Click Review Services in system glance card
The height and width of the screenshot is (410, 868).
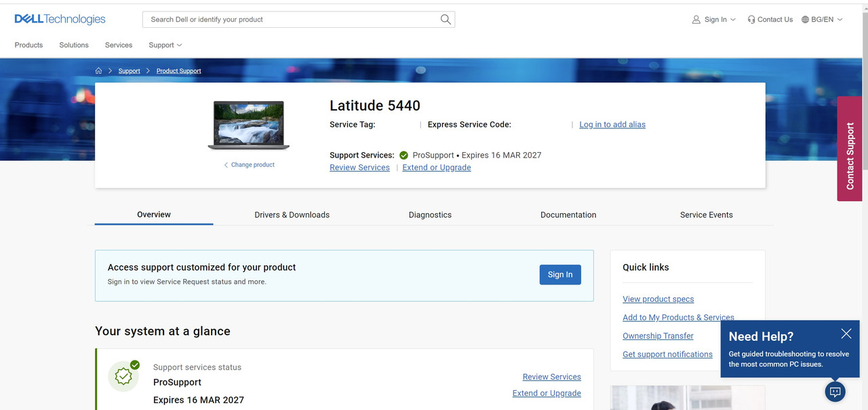[x=552, y=377]
